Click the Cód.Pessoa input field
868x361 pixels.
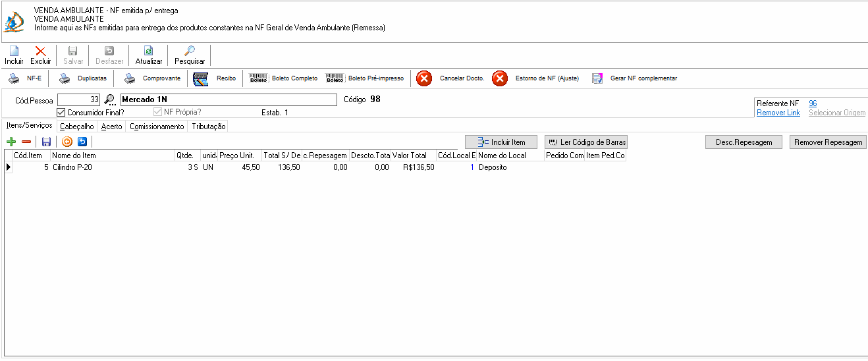79,100
